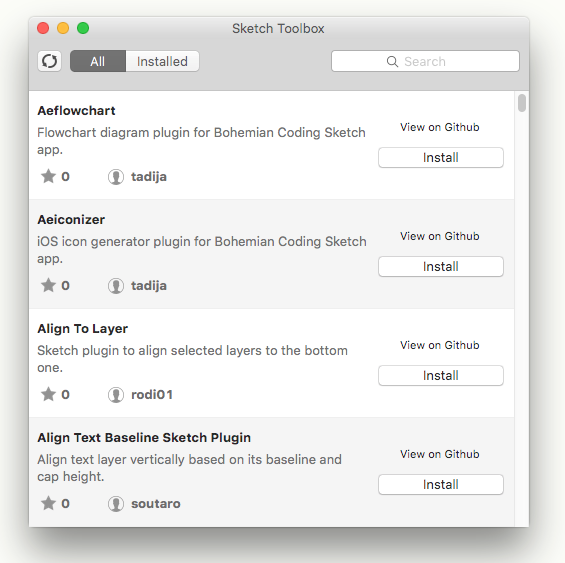Click tadija's avatar icon under Aeflowchart
The image size is (565, 563).
[x=116, y=177]
